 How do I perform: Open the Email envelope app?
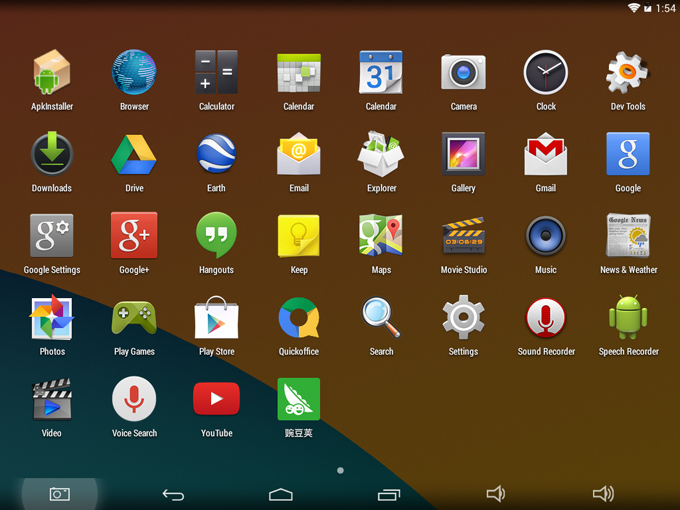point(299,154)
